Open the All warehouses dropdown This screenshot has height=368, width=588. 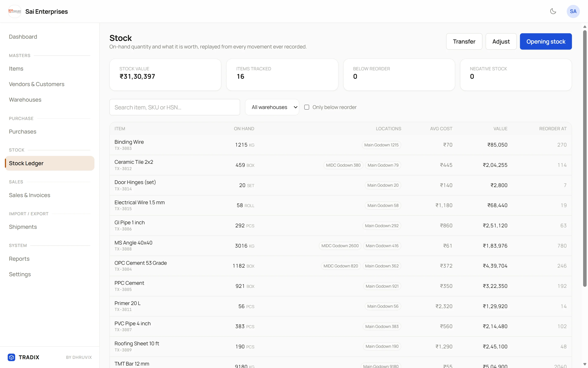point(272,107)
